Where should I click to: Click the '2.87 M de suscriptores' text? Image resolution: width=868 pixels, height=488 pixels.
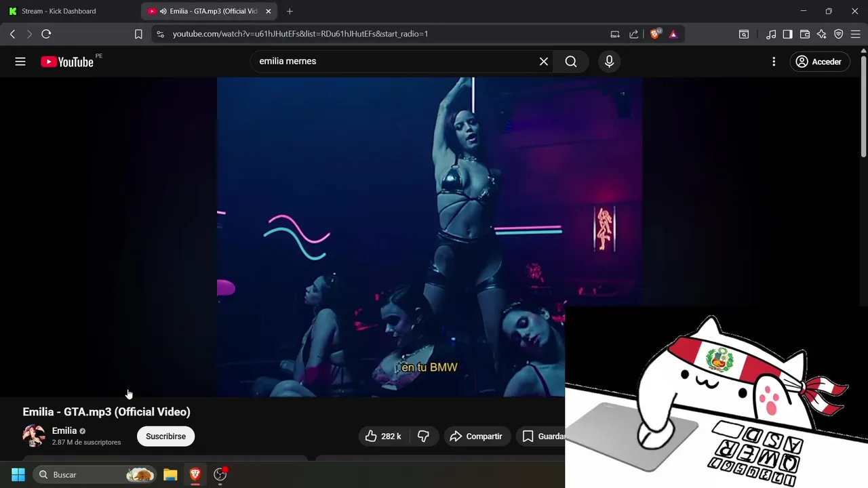[x=86, y=443]
